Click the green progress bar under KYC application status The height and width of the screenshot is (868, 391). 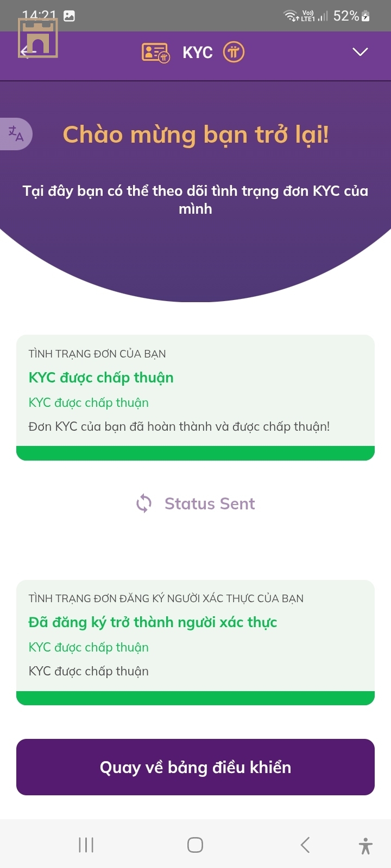[x=195, y=453]
